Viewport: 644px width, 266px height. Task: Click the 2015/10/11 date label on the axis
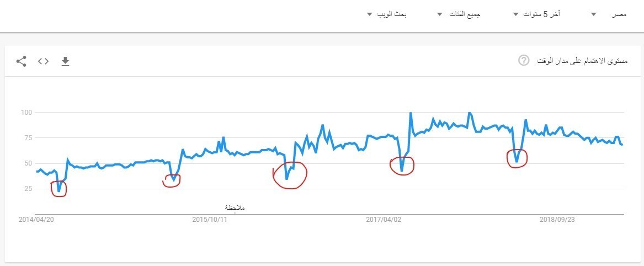coord(210,220)
